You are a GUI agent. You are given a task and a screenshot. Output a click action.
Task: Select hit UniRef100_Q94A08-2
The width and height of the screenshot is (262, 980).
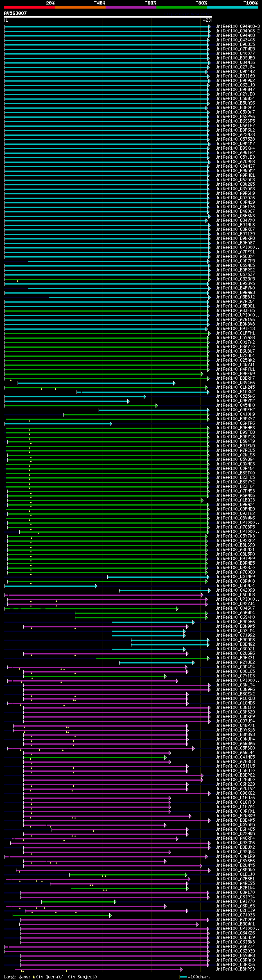237,31
